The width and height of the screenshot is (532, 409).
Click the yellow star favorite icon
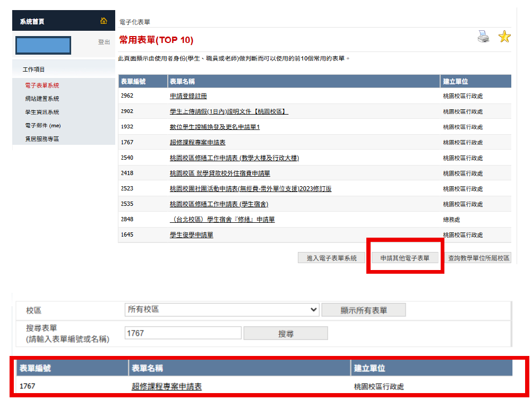504,37
